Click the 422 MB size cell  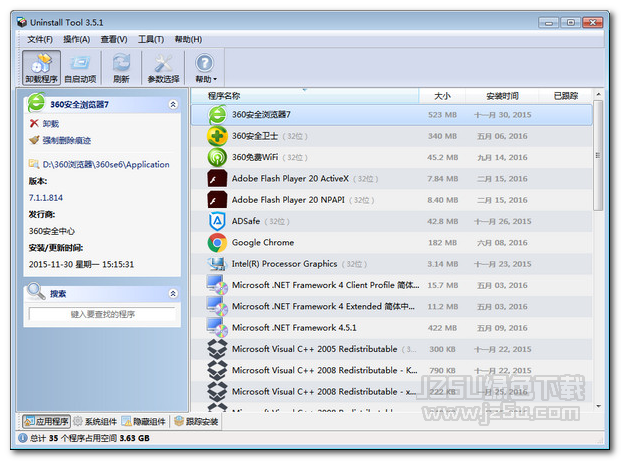pyautogui.click(x=442, y=328)
